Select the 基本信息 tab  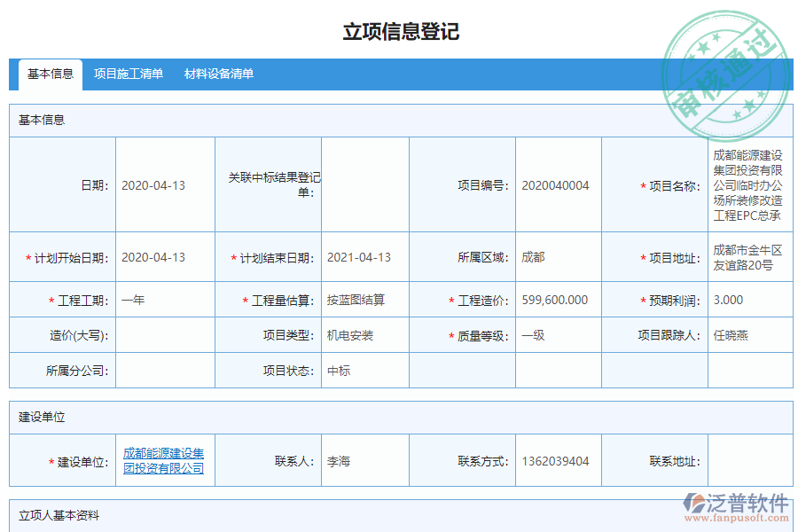(x=50, y=74)
